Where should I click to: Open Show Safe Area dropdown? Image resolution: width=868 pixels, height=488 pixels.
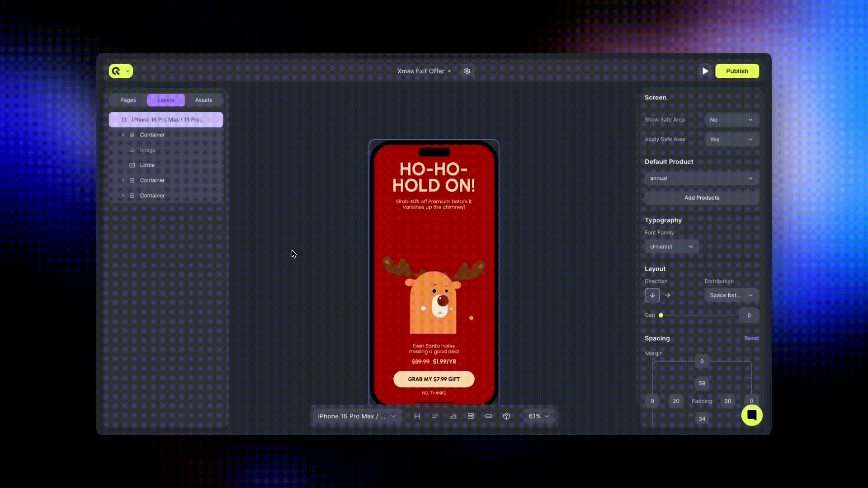pos(731,120)
